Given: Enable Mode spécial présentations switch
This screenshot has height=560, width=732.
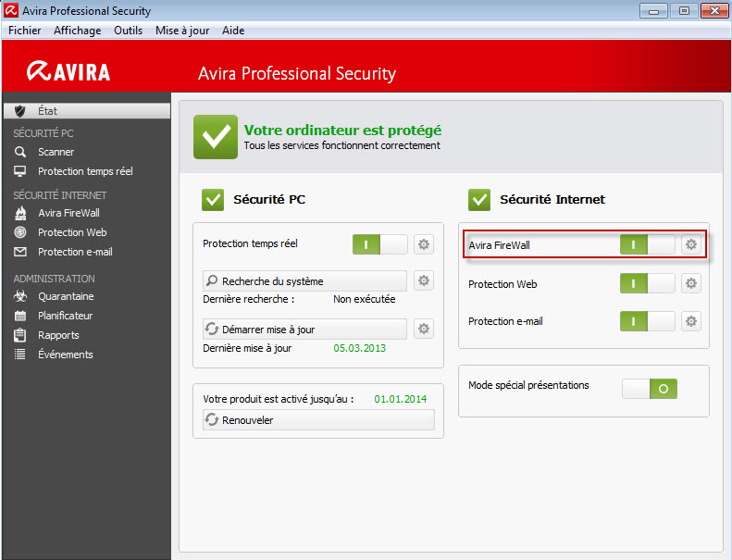Looking at the screenshot, I should coord(650,389).
